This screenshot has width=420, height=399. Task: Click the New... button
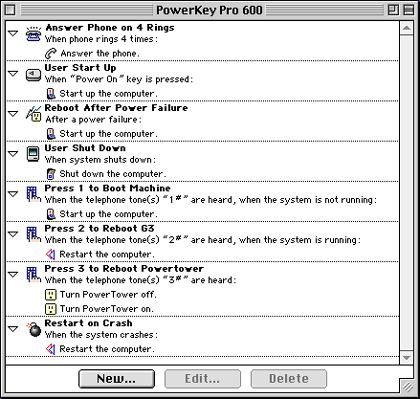pyautogui.click(x=116, y=379)
